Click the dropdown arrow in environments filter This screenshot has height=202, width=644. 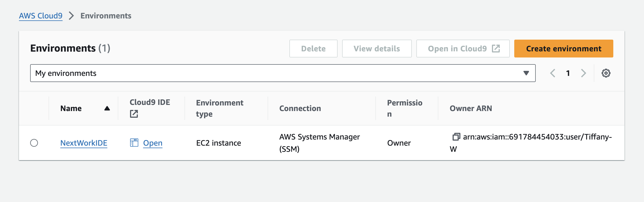point(526,73)
